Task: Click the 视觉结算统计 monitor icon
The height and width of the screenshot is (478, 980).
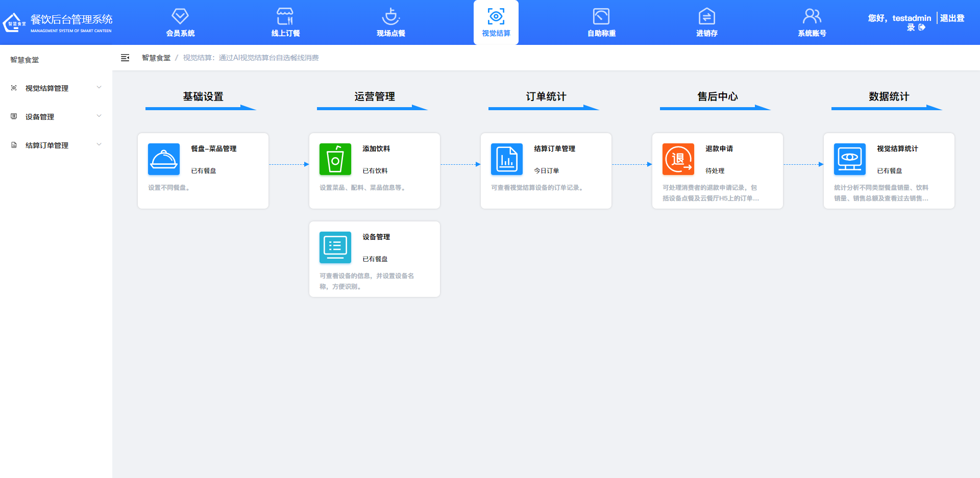Action: tap(849, 159)
